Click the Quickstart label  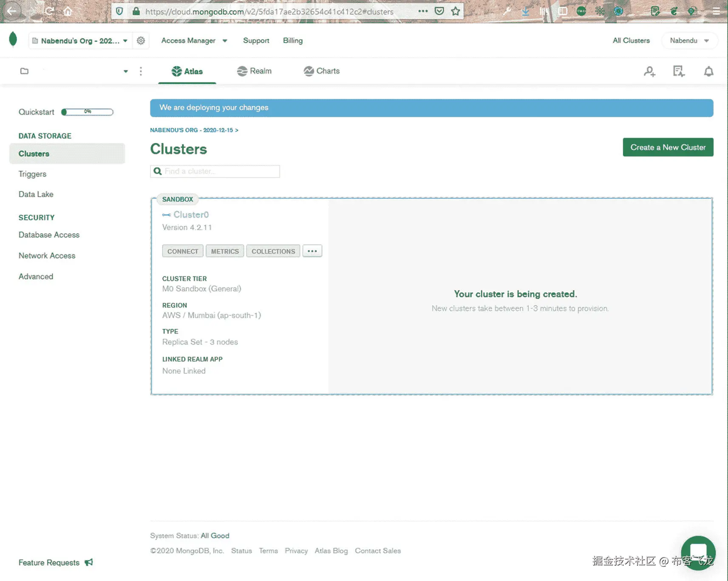[37, 112]
